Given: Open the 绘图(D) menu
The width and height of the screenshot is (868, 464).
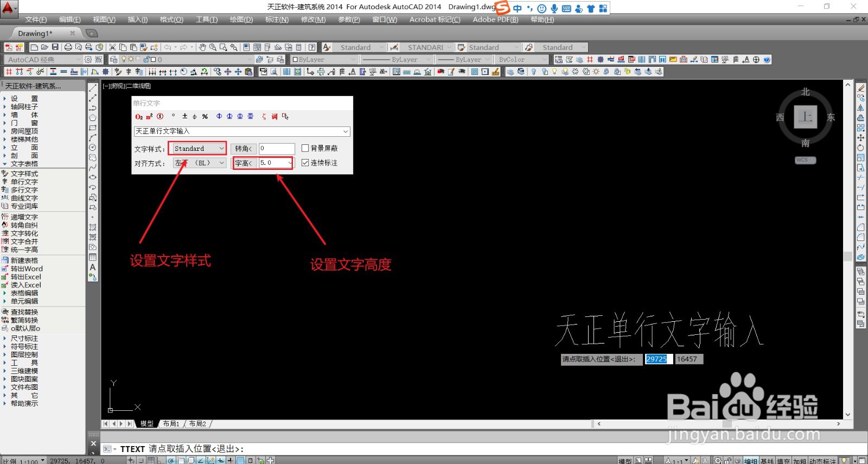Looking at the screenshot, I should click(241, 20).
